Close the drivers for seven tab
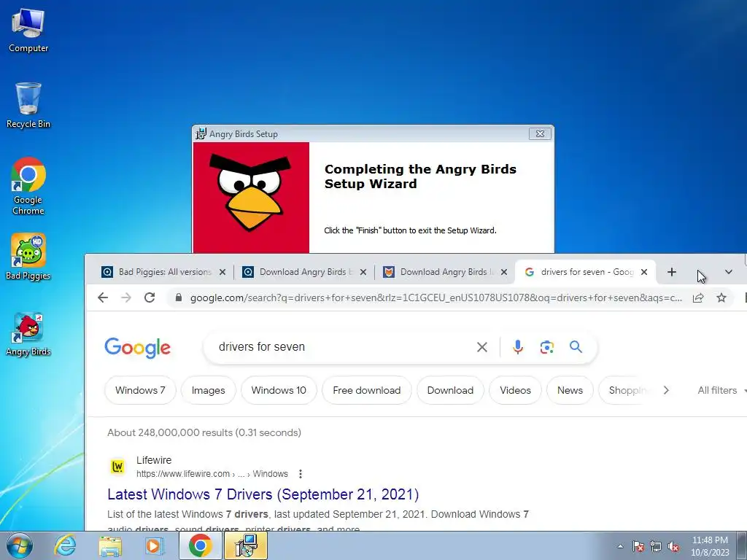Image resolution: width=747 pixels, height=560 pixels. pyautogui.click(x=644, y=272)
